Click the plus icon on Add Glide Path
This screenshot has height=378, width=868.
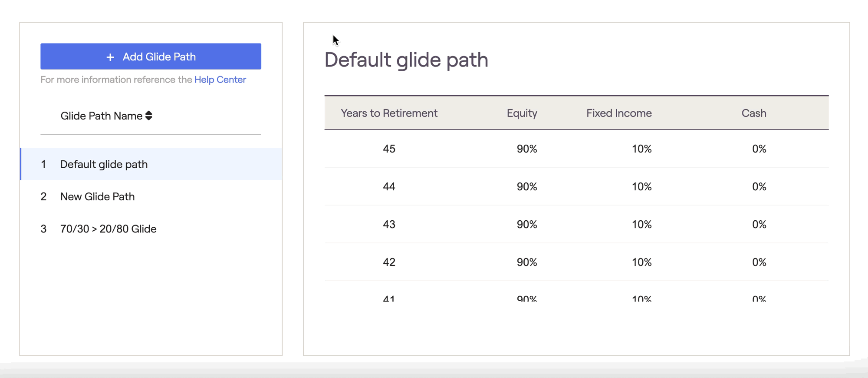click(110, 57)
